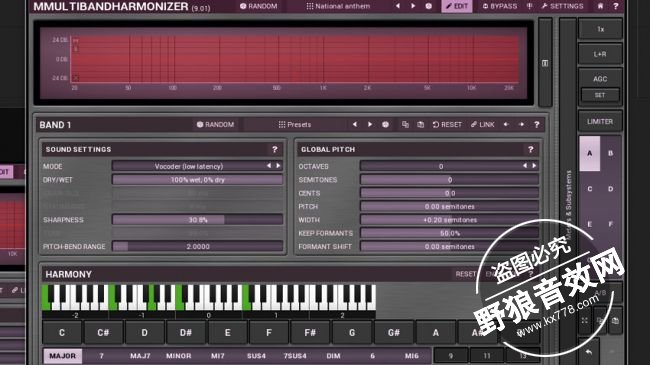Decrease OCTAVES with left arrow

525,166
